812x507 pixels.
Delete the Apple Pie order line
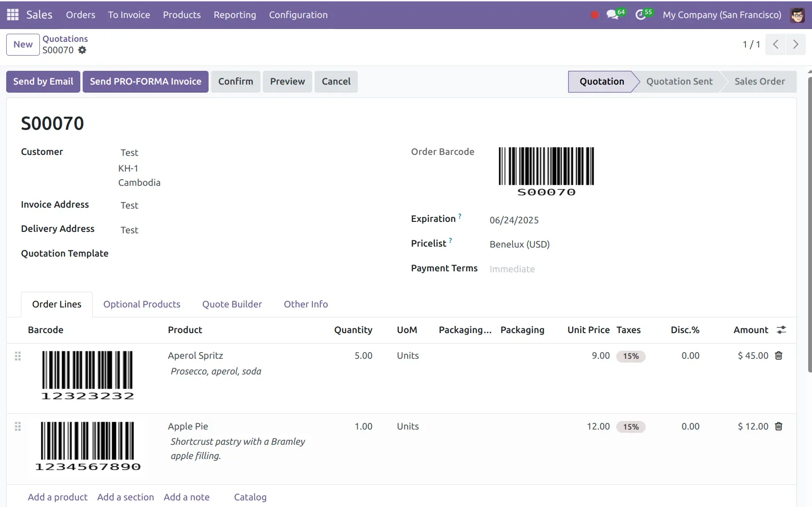779,426
